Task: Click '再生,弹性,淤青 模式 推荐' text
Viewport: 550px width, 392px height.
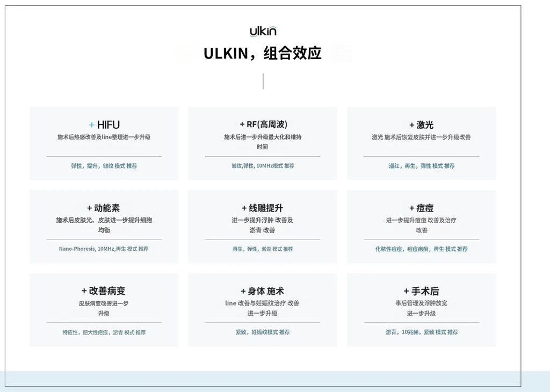Action: pos(263,249)
